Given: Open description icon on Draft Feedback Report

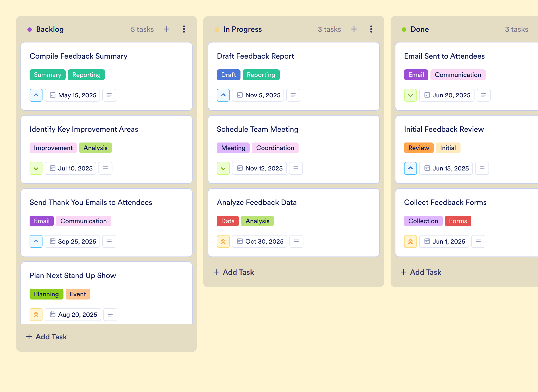Looking at the screenshot, I should (x=293, y=95).
